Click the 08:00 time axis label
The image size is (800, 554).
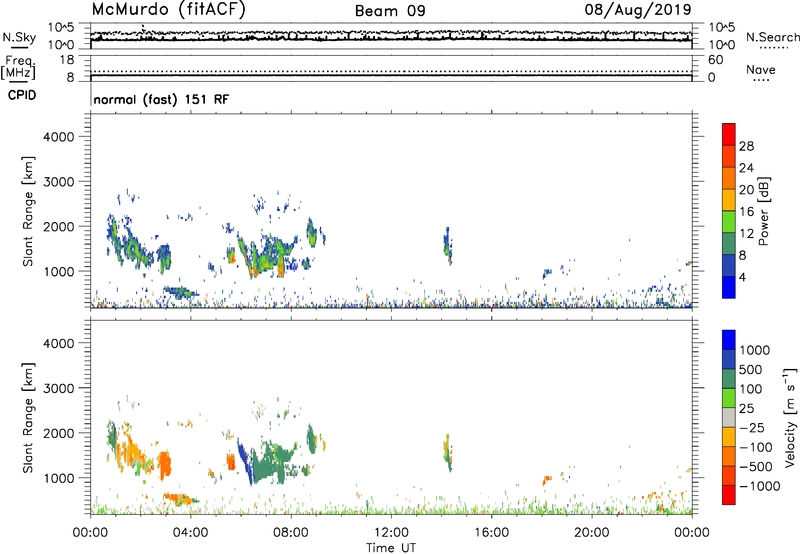pos(291,533)
